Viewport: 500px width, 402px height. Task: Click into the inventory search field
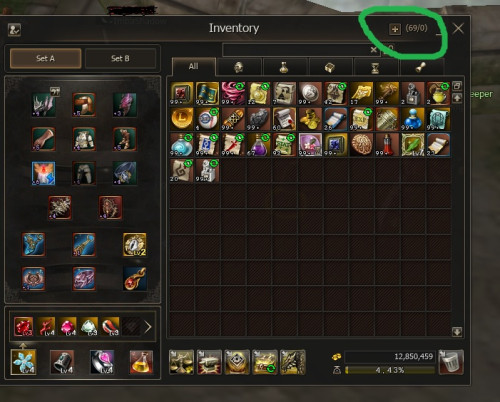297,50
